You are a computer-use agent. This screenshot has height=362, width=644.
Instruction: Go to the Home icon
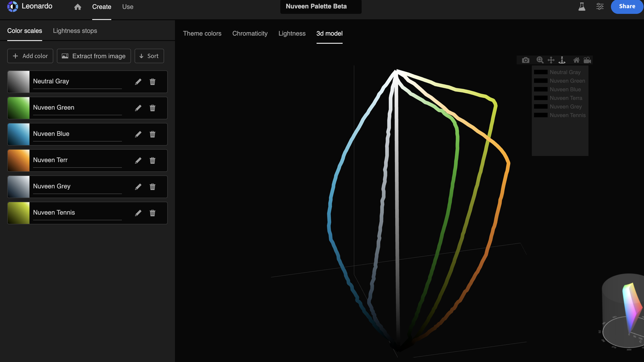click(78, 7)
